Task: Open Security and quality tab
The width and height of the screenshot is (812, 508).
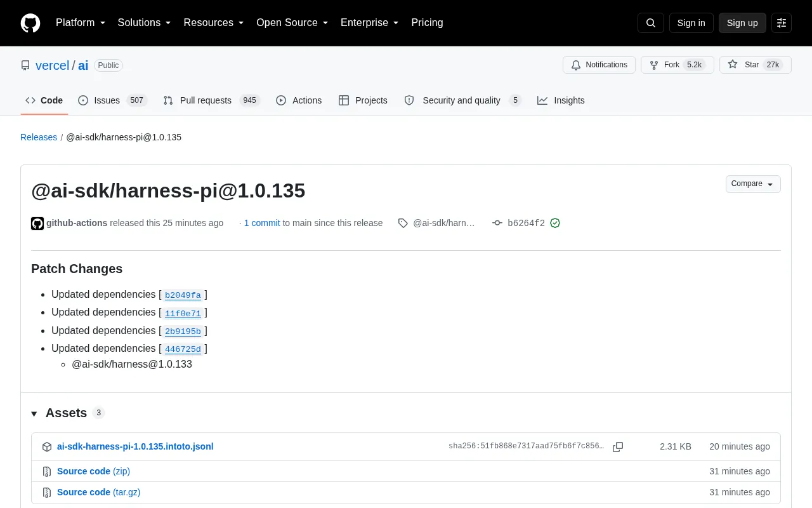Action: 462,100
